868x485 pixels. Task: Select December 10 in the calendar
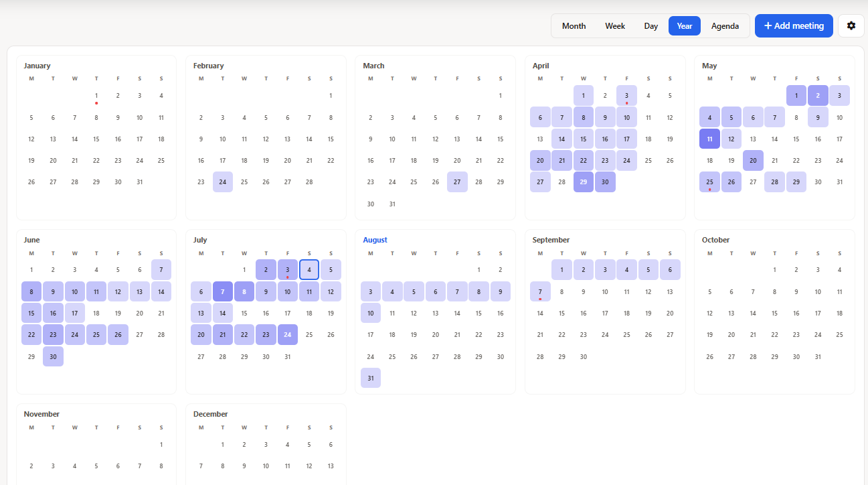click(266, 466)
